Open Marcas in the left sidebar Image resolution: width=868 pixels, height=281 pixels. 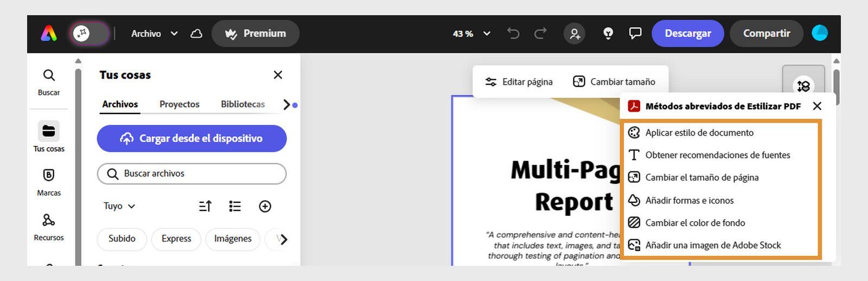(49, 182)
